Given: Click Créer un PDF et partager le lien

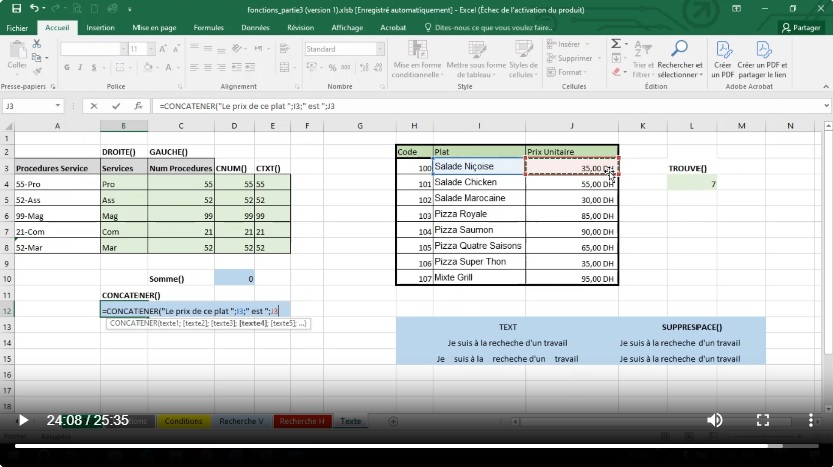Looking at the screenshot, I should [x=762, y=59].
